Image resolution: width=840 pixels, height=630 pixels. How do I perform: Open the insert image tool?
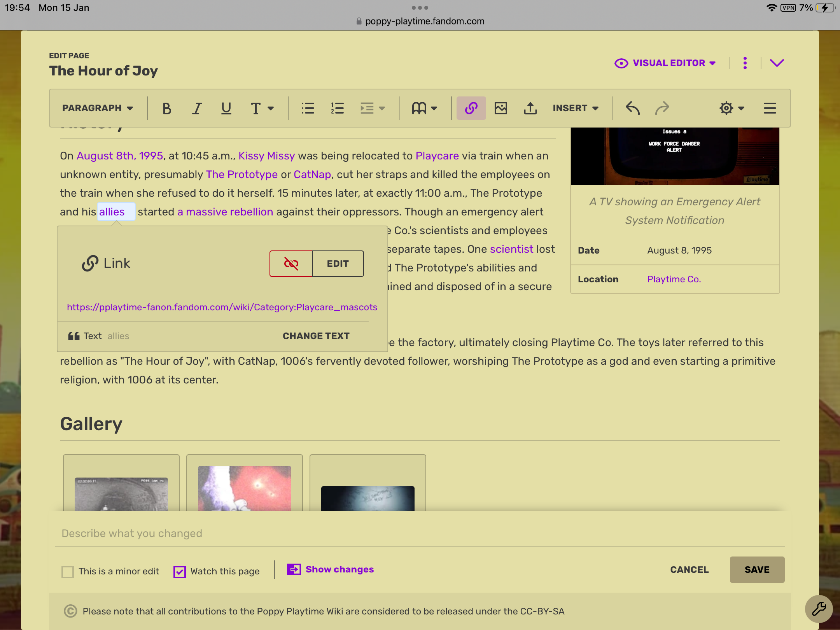pyautogui.click(x=500, y=108)
